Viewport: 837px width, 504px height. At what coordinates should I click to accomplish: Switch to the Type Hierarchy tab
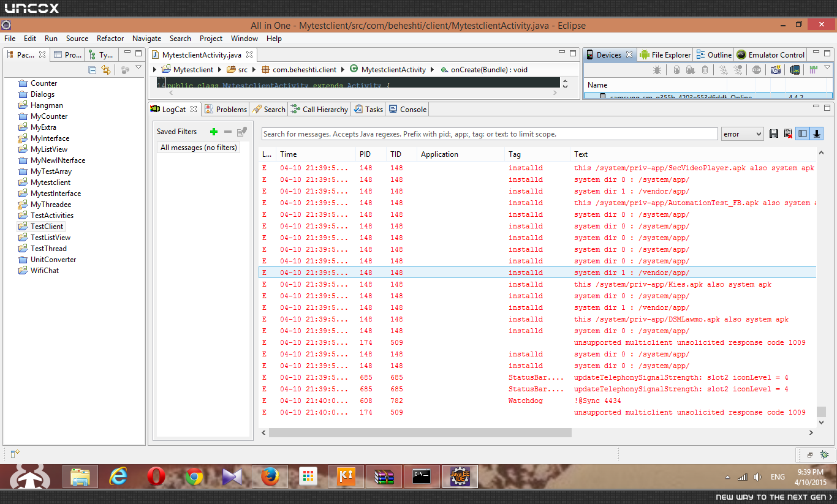(101, 55)
